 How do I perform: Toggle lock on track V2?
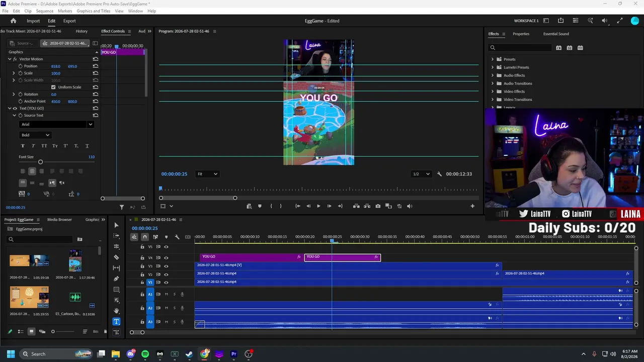point(142,275)
